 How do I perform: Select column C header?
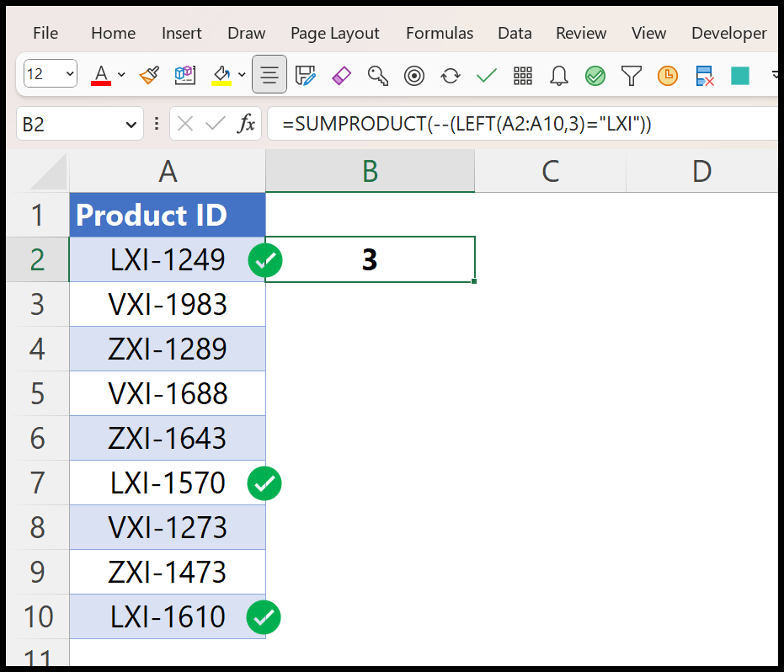[x=551, y=172]
